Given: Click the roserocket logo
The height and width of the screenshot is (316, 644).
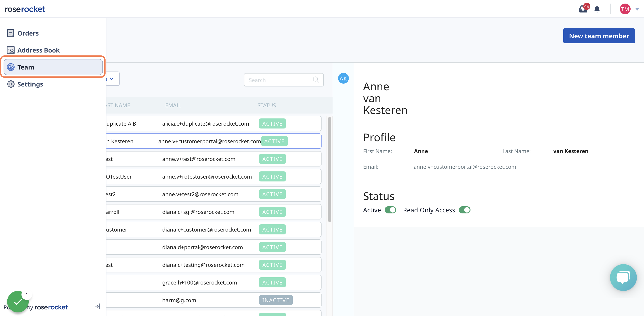Looking at the screenshot, I should tap(25, 9).
